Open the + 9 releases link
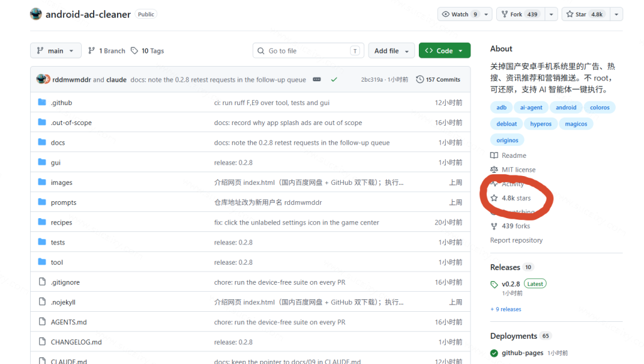This screenshot has height=364, width=644. click(x=506, y=309)
